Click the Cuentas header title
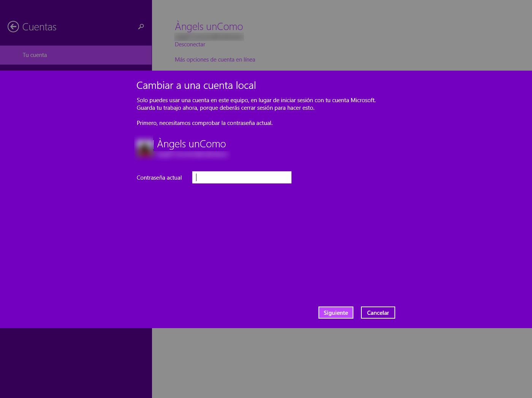The image size is (532, 398). tap(39, 27)
